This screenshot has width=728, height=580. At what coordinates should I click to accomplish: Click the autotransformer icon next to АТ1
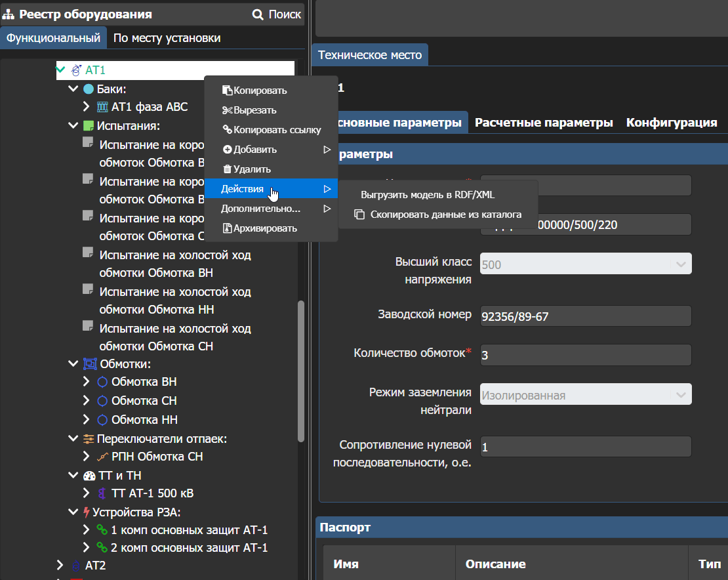pyautogui.click(x=76, y=70)
